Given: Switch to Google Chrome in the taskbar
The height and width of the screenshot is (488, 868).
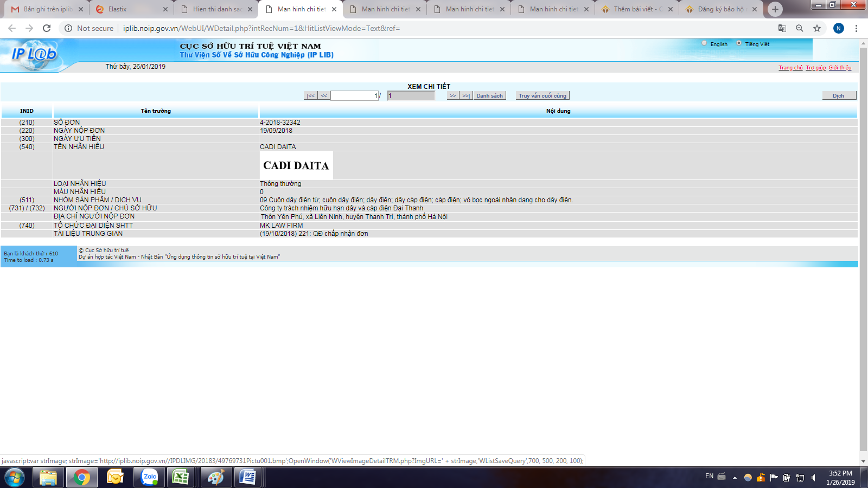Looking at the screenshot, I should [82, 477].
